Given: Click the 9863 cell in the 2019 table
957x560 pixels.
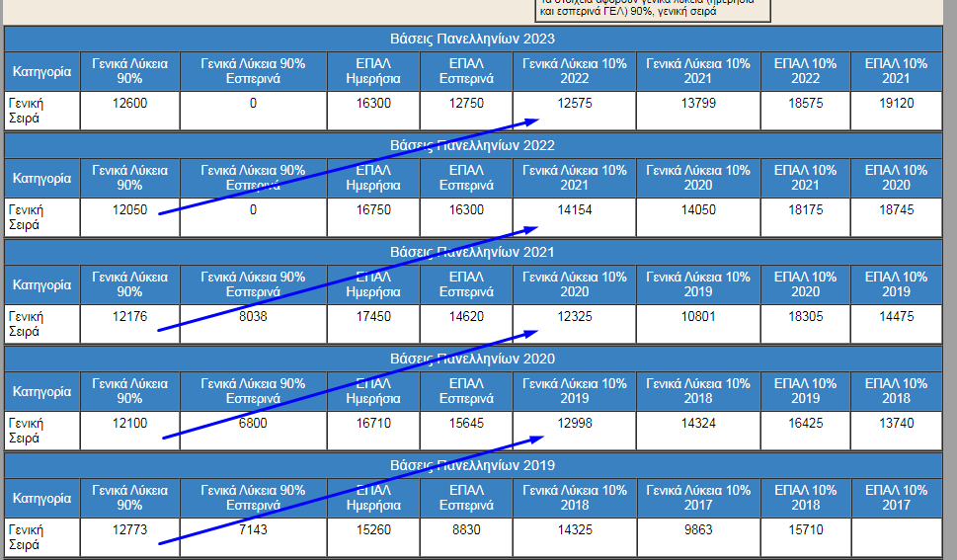Looking at the screenshot, I should [698, 529].
